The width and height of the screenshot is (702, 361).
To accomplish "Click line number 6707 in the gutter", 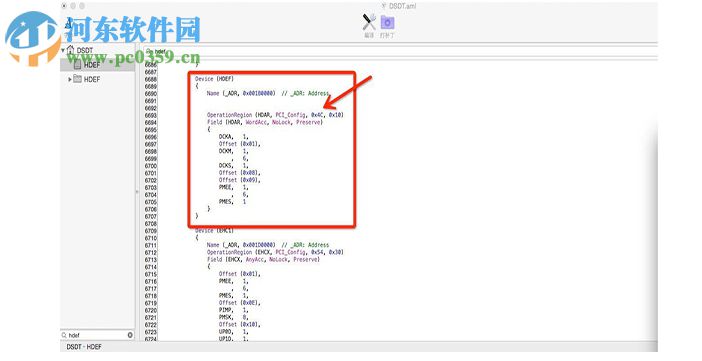I will pyautogui.click(x=151, y=216).
